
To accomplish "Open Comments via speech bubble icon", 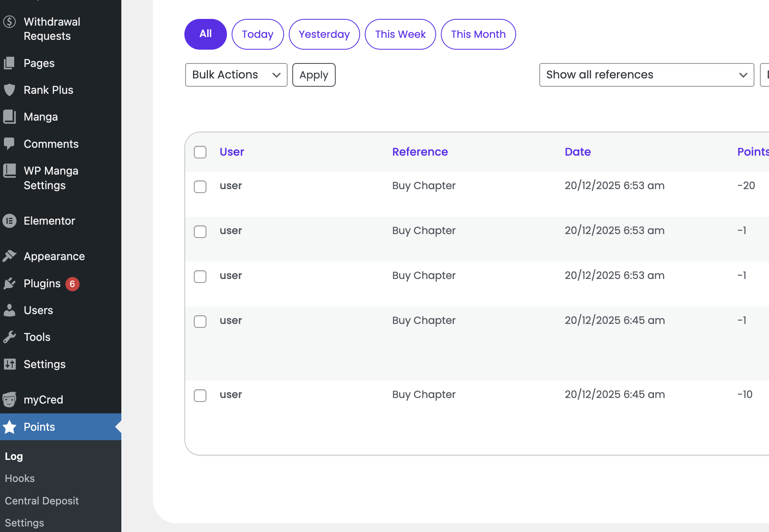I will pos(9,144).
